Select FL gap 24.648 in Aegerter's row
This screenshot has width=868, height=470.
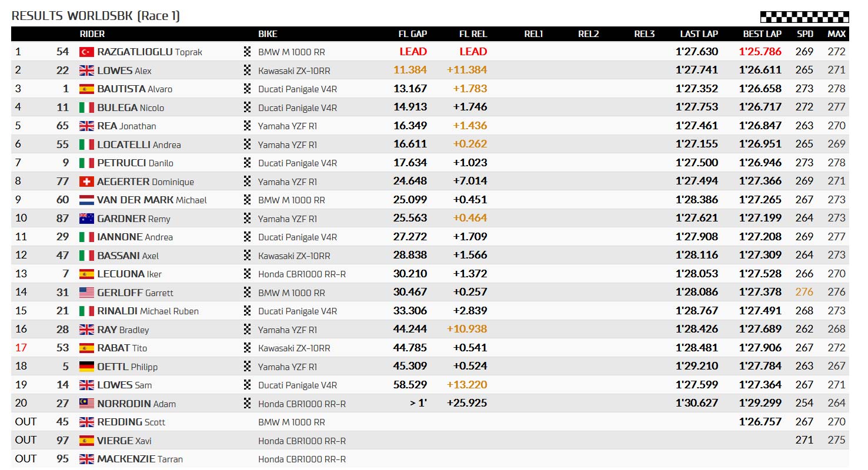(410, 182)
